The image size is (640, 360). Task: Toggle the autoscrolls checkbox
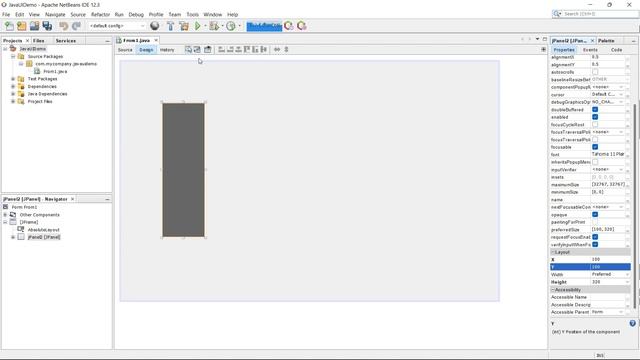(x=595, y=72)
